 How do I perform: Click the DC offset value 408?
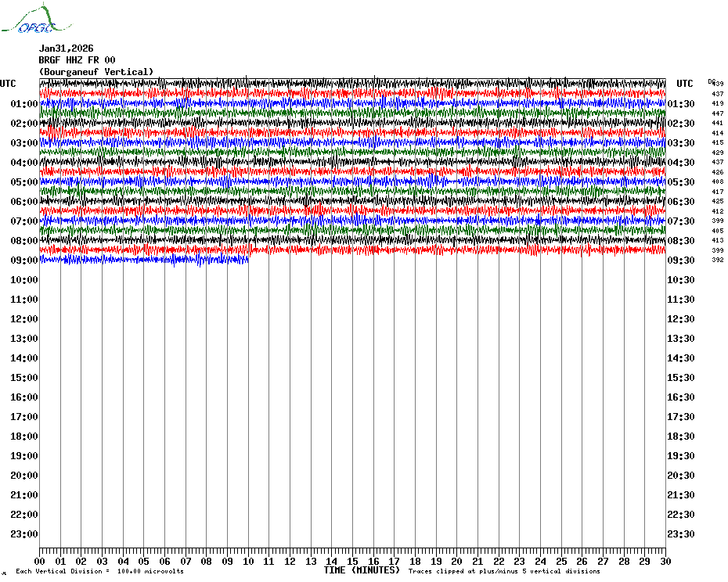pyautogui.click(x=718, y=181)
